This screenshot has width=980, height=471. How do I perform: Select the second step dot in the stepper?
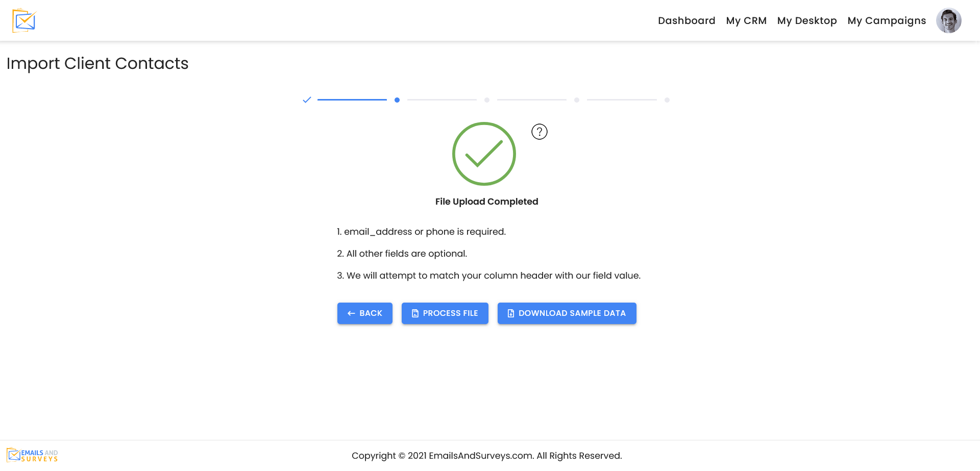tap(398, 100)
